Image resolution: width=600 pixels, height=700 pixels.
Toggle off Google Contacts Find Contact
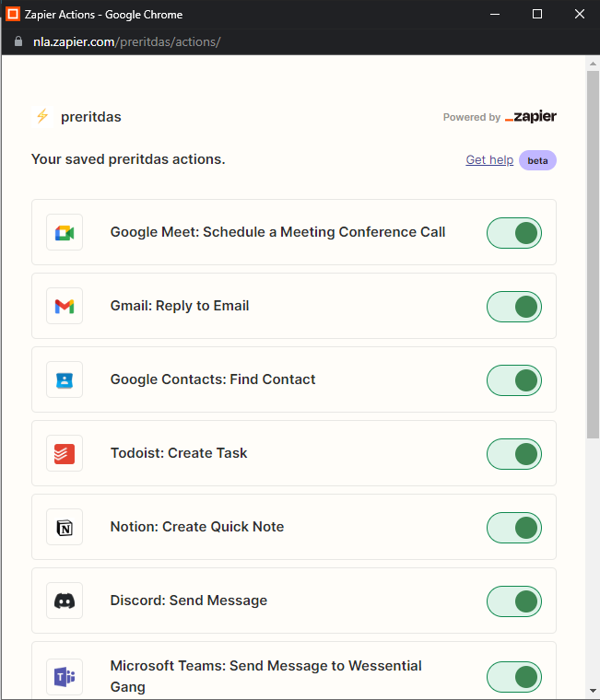[x=514, y=380]
